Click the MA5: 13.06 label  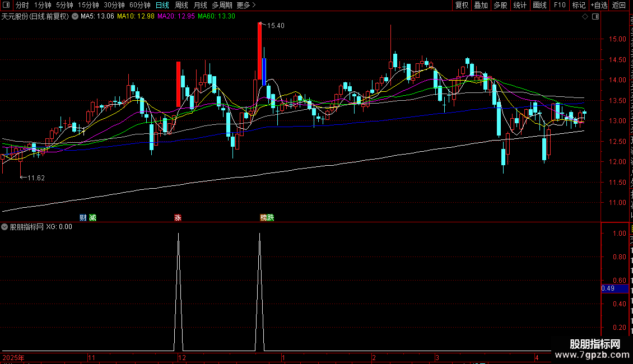tap(97, 16)
